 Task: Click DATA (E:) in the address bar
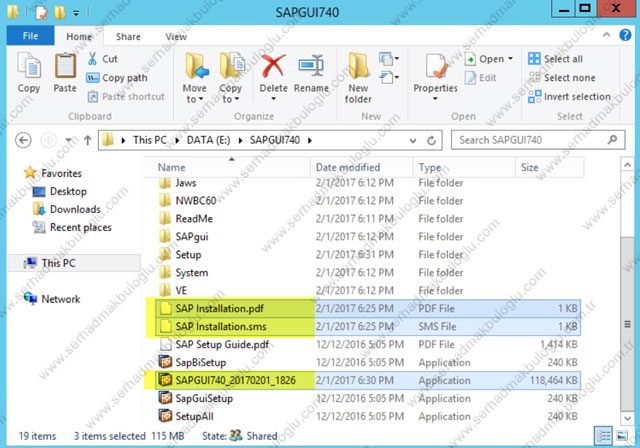[208, 140]
